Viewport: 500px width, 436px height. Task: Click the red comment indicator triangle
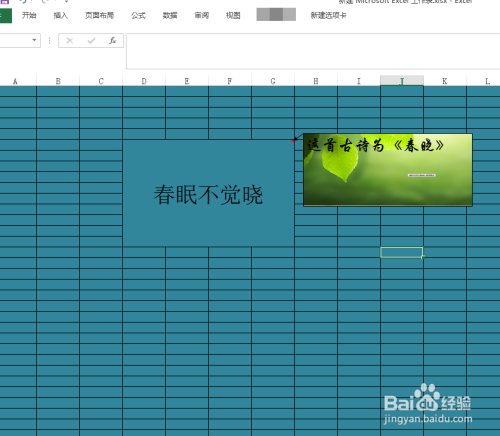point(293,141)
